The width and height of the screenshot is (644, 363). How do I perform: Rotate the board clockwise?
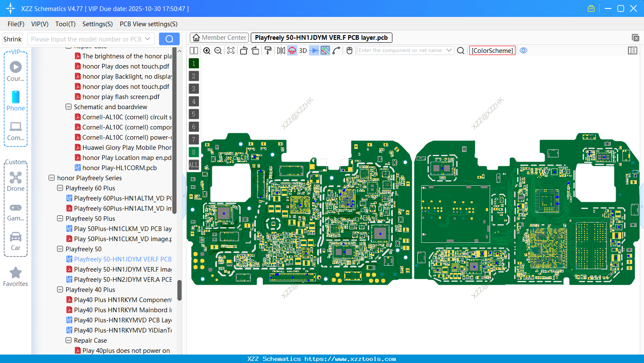click(x=255, y=50)
